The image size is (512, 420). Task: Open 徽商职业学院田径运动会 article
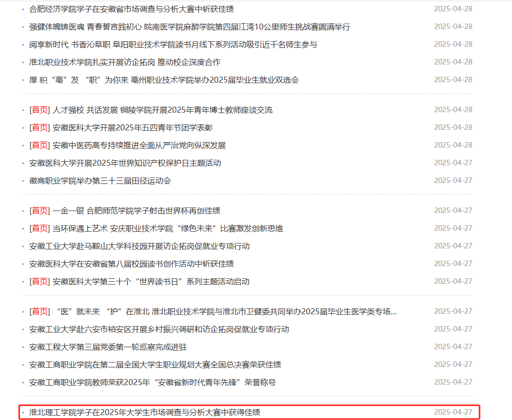pyautogui.click(x=100, y=180)
